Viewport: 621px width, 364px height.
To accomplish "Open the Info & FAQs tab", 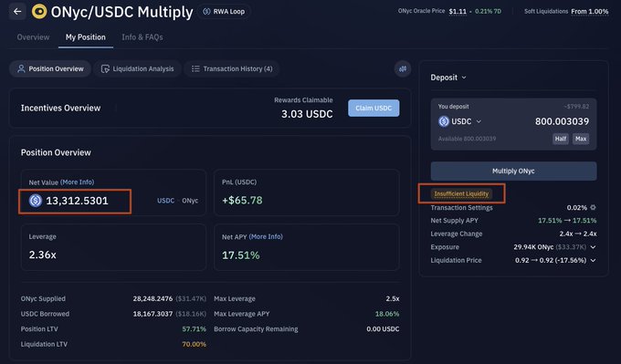I will (x=142, y=37).
